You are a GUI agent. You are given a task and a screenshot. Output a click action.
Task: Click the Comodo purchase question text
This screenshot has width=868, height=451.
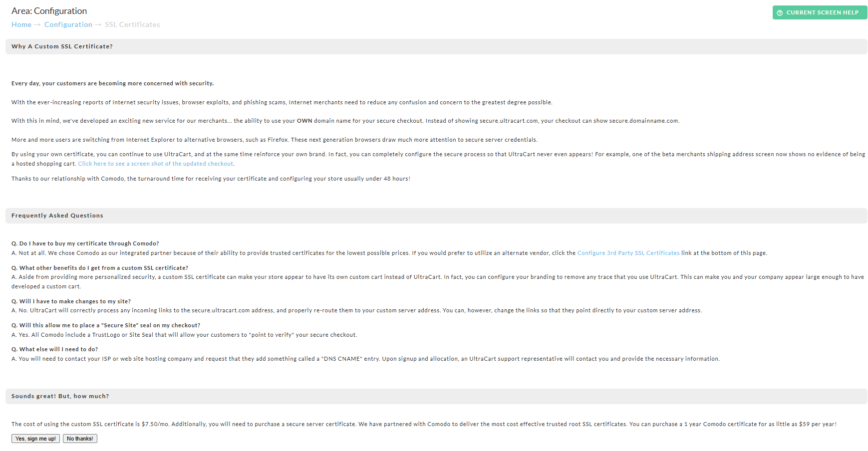click(x=85, y=243)
